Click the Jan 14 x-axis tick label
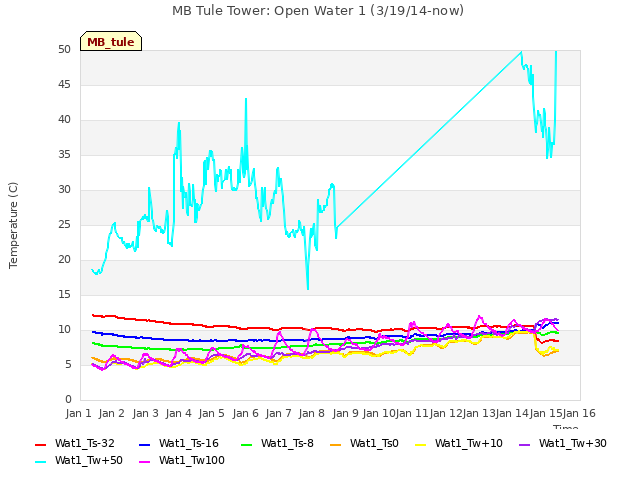Viewport: 640px width, 480px height. [512, 413]
